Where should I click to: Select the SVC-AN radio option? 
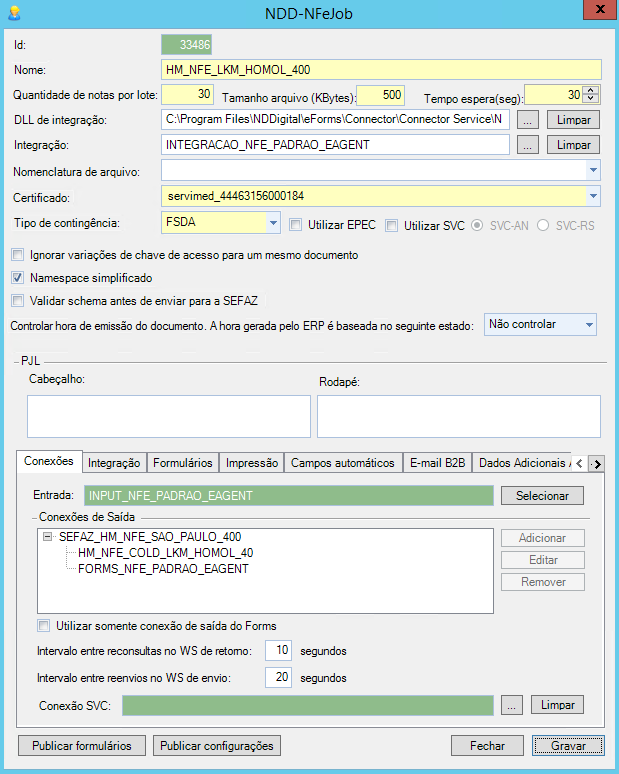(x=477, y=226)
